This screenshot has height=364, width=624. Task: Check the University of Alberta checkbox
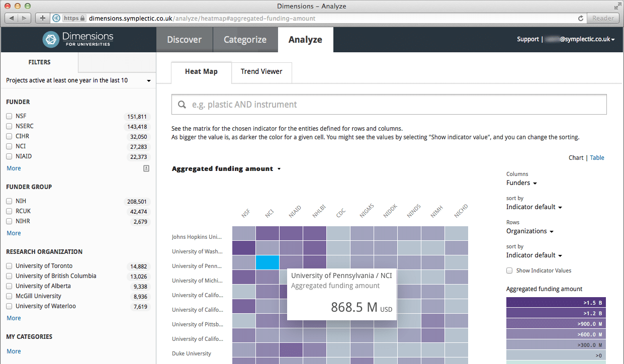coord(9,286)
